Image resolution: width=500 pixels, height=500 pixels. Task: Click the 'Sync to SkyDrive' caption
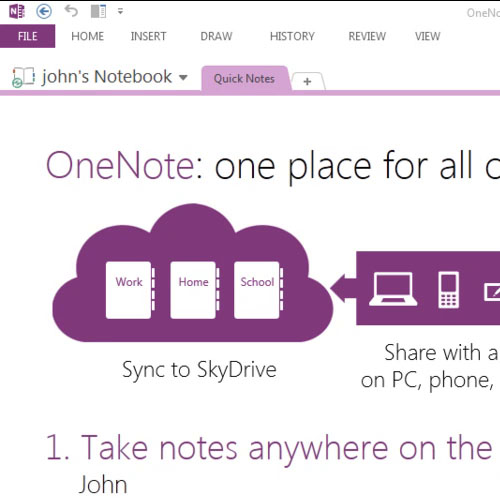[199, 370]
